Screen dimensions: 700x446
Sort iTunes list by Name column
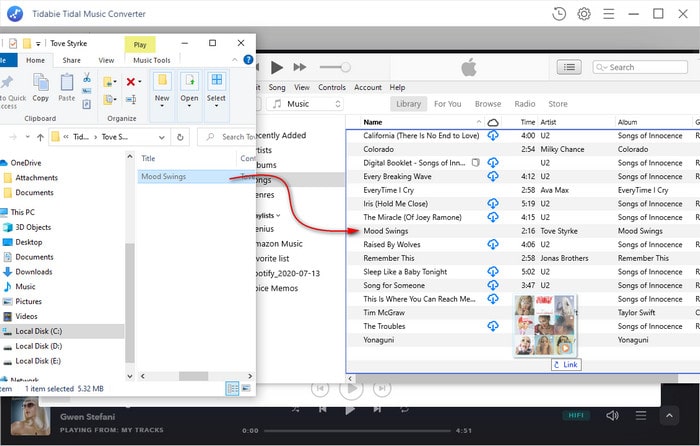click(373, 122)
